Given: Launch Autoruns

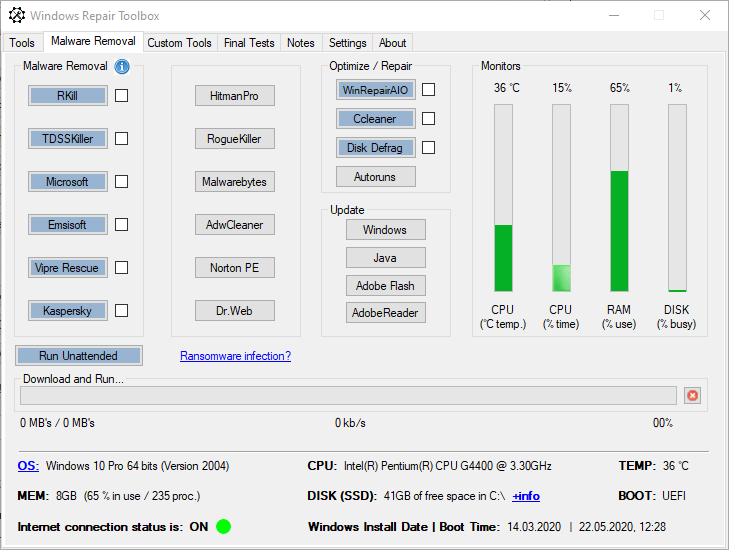Looking at the screenshot, I should coord(376,177).
